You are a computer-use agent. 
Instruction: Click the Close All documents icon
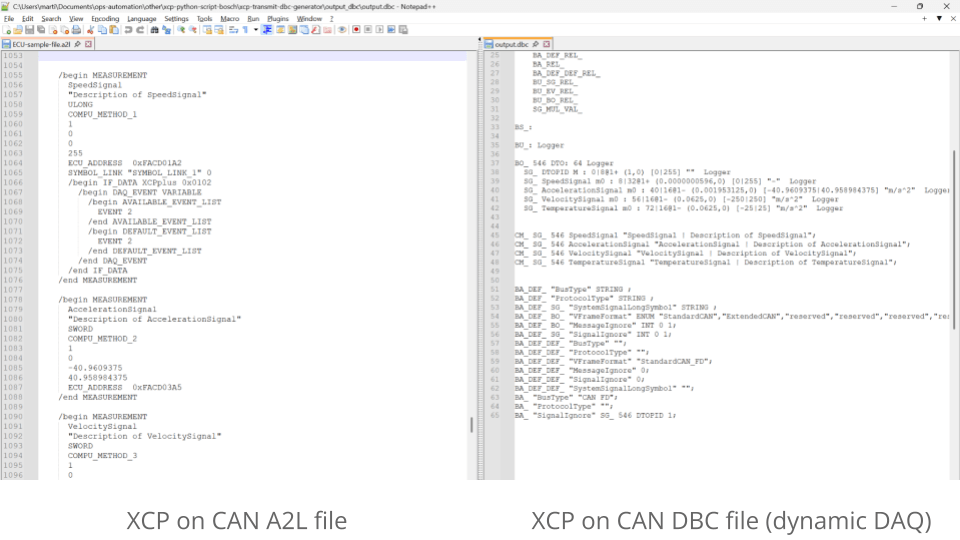(65, 29)
